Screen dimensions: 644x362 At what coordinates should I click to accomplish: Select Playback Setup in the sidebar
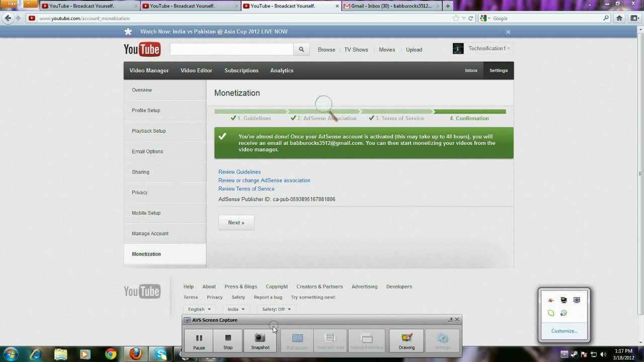tap(165, 131)
